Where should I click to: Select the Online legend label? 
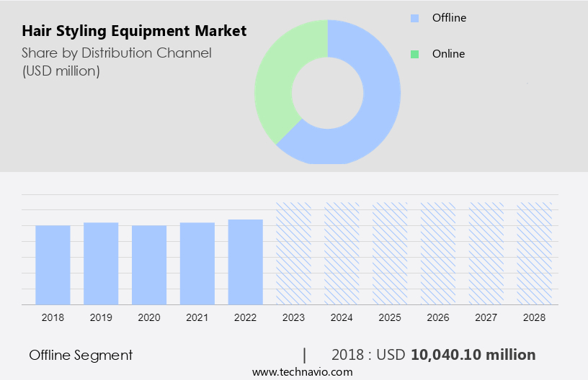tap(448, 54)
